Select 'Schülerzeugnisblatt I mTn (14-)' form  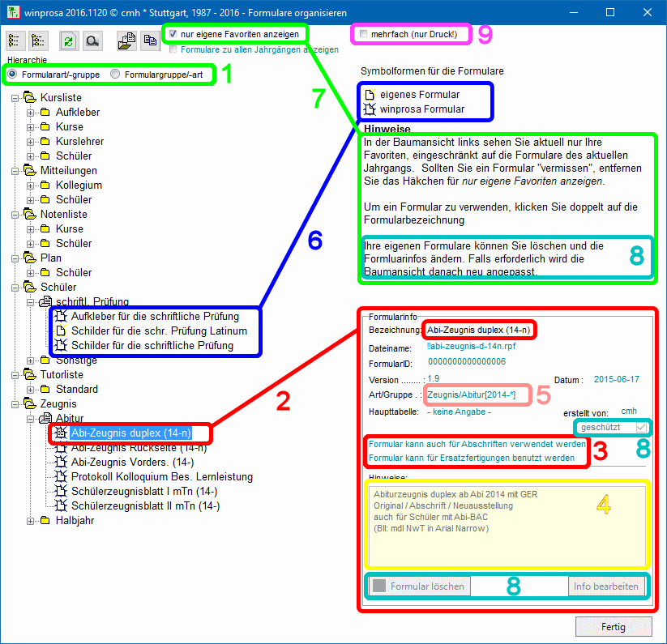point(144,492)
